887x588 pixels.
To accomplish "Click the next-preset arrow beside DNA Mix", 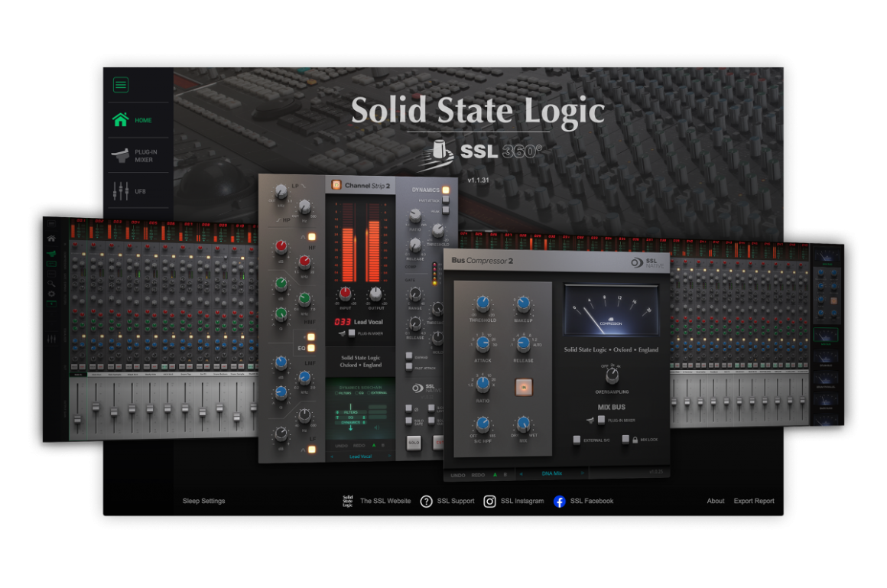I will [582, 473].
